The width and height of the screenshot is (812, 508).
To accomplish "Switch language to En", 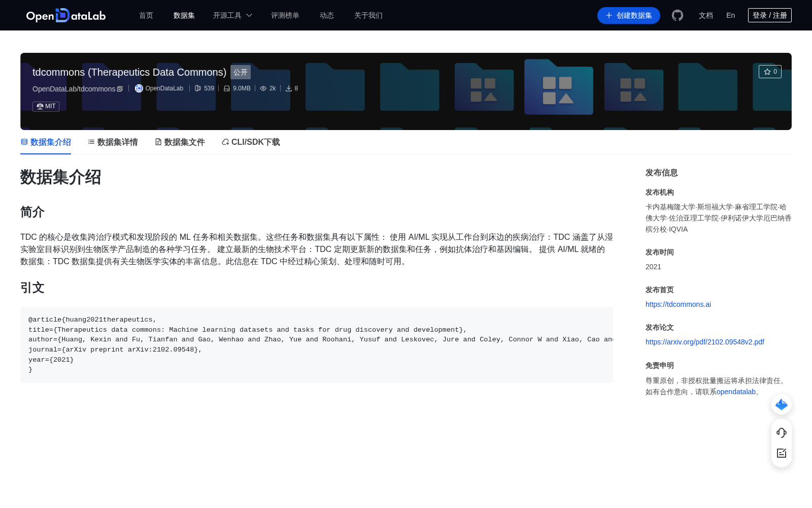I will [731, 15].
